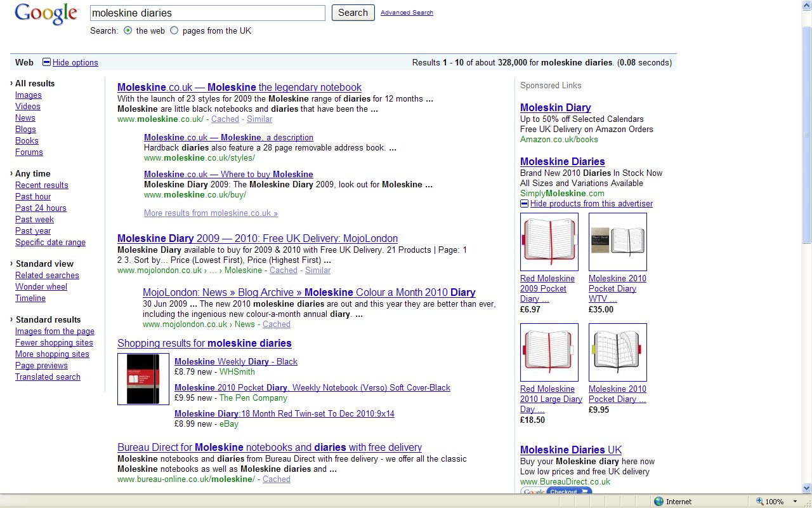
Task: Click the £9.95 Moleskine 2010 Pocket Diary thumbnail
Action: click(x=618, y=352)
